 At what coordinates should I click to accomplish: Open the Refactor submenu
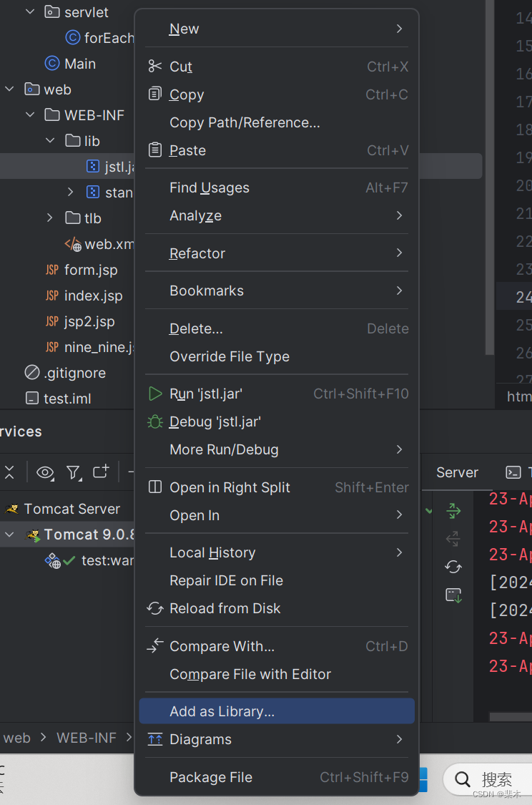tap(277, 253)
